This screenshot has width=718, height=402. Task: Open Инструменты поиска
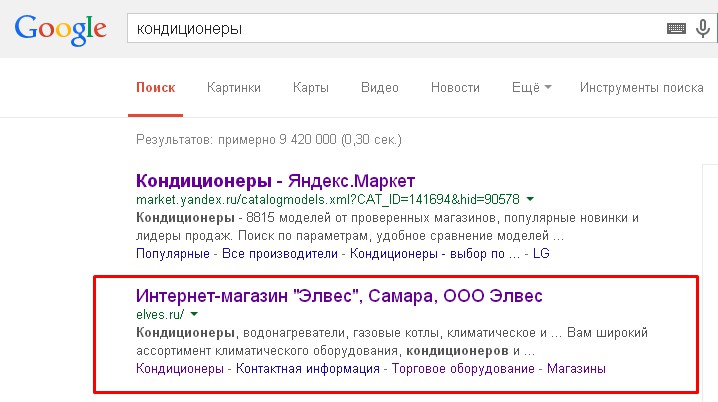pos(642,87)
